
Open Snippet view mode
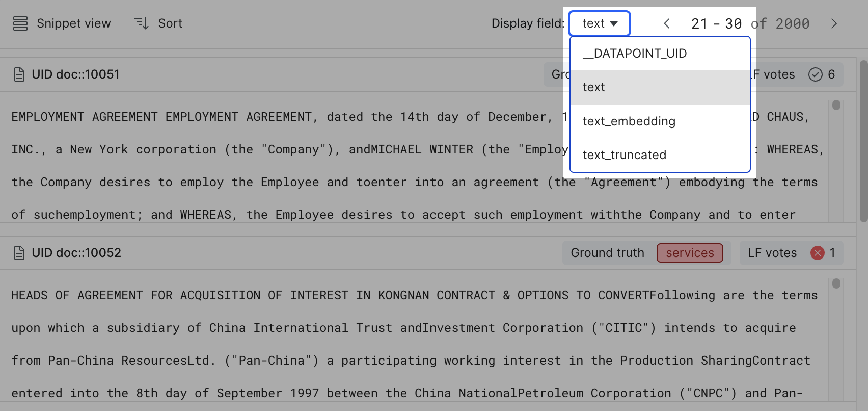point(62,23)
